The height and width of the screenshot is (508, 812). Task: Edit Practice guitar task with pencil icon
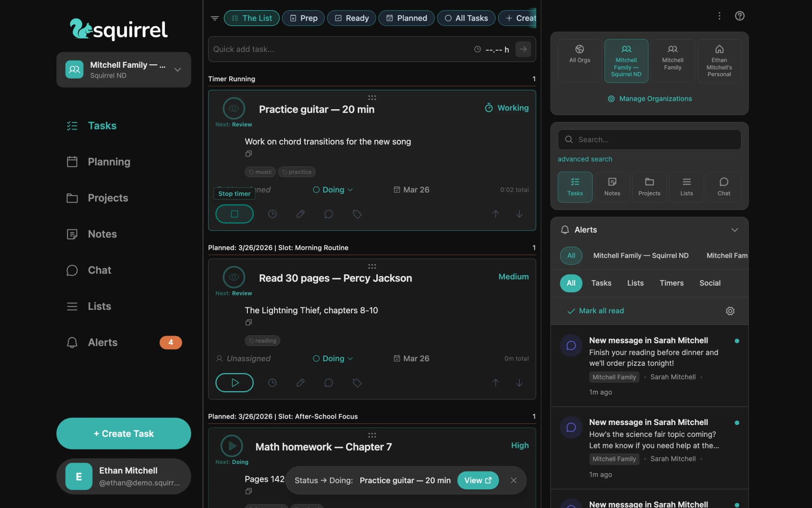(x=300, y=214)
